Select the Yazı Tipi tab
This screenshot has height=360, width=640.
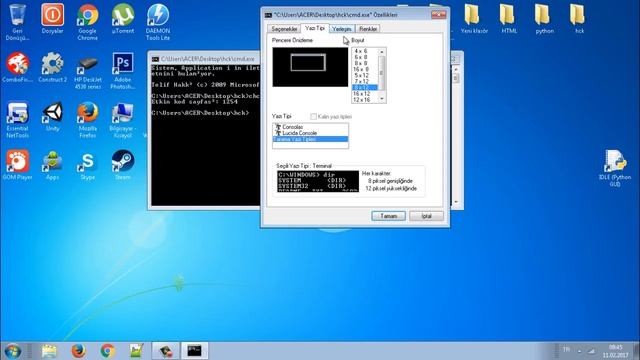[x=315, y=28]
